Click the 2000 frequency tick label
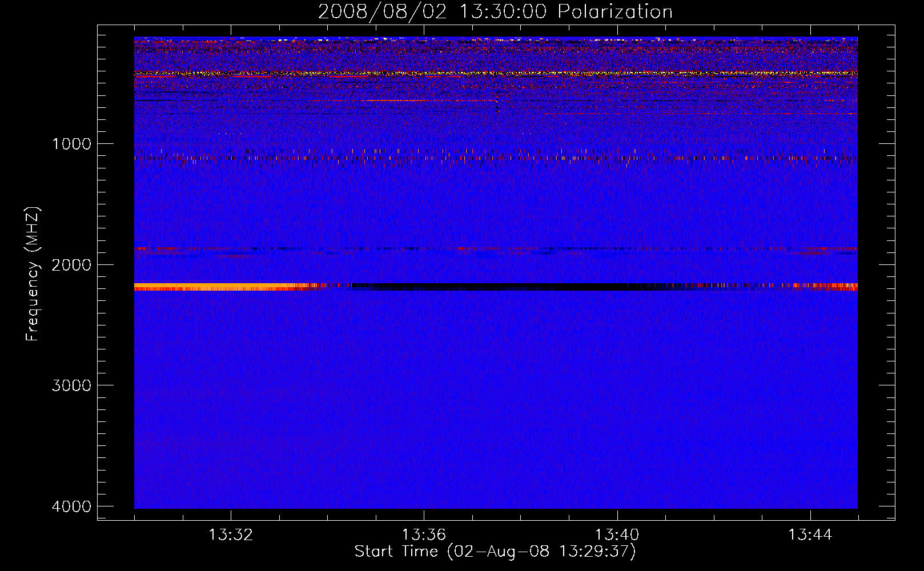Screen dimensions: 924x571 (x=71, y=265)
